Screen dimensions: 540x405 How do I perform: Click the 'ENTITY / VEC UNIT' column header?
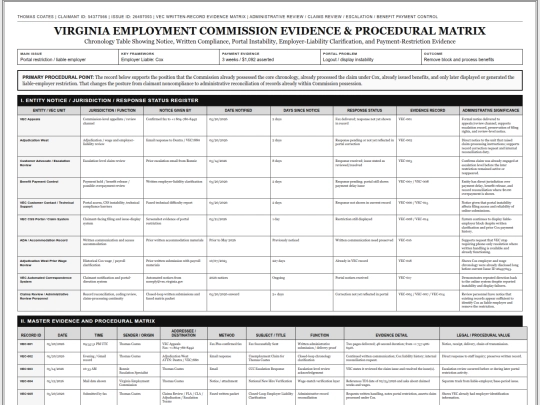(x=49, y=111)
